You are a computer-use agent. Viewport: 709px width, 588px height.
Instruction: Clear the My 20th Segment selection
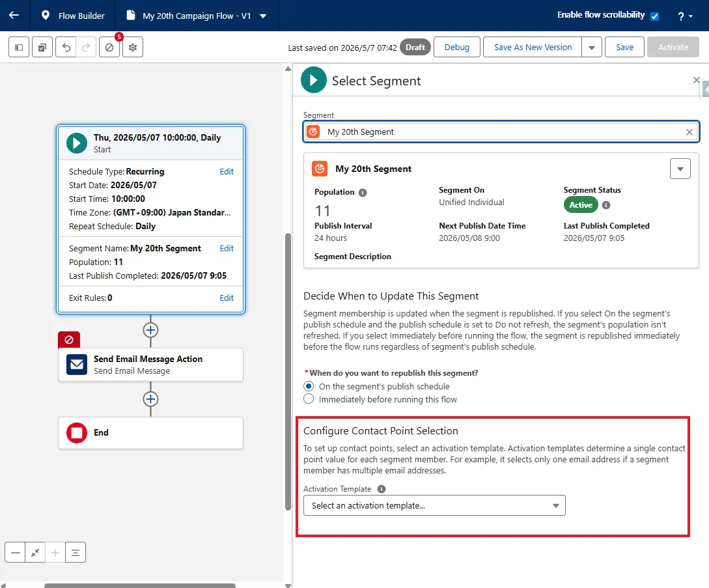point(689,132)
